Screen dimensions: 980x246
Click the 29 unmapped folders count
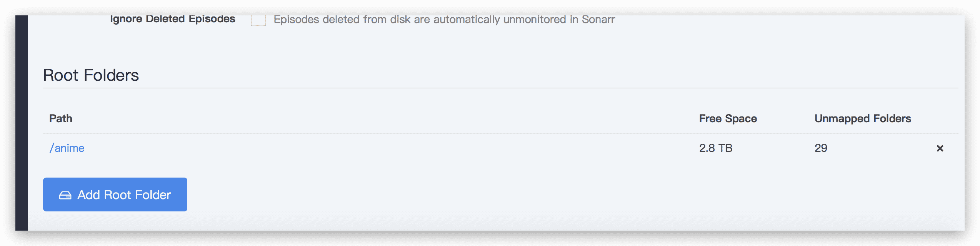[821, 148]
